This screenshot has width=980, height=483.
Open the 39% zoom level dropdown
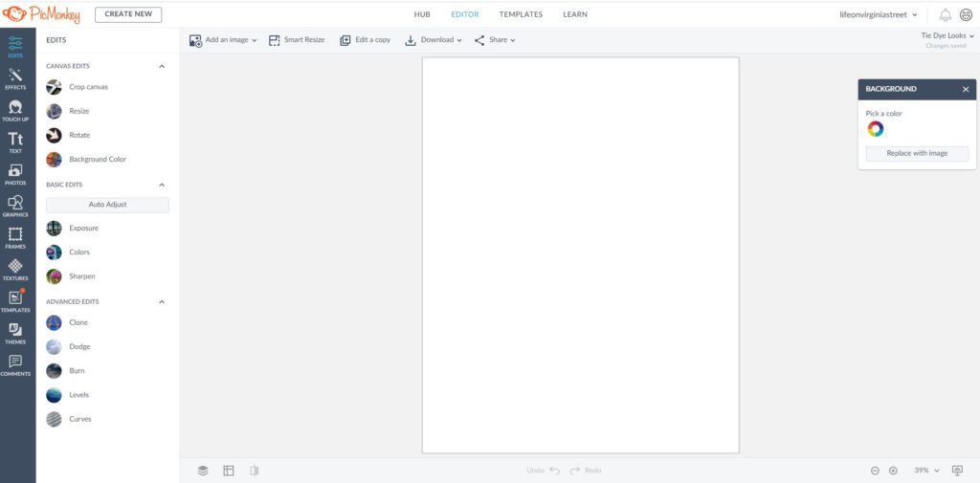click(x=927, y=471)
